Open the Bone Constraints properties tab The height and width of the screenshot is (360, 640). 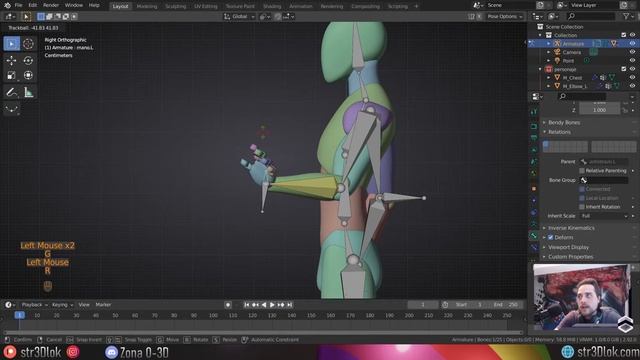(534, 247)
